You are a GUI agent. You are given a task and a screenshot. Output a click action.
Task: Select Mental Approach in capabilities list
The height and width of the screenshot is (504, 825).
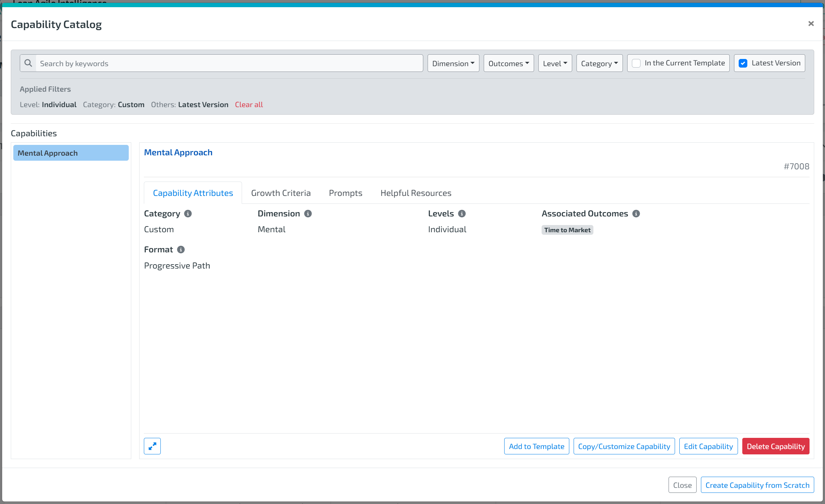[71, 153]
